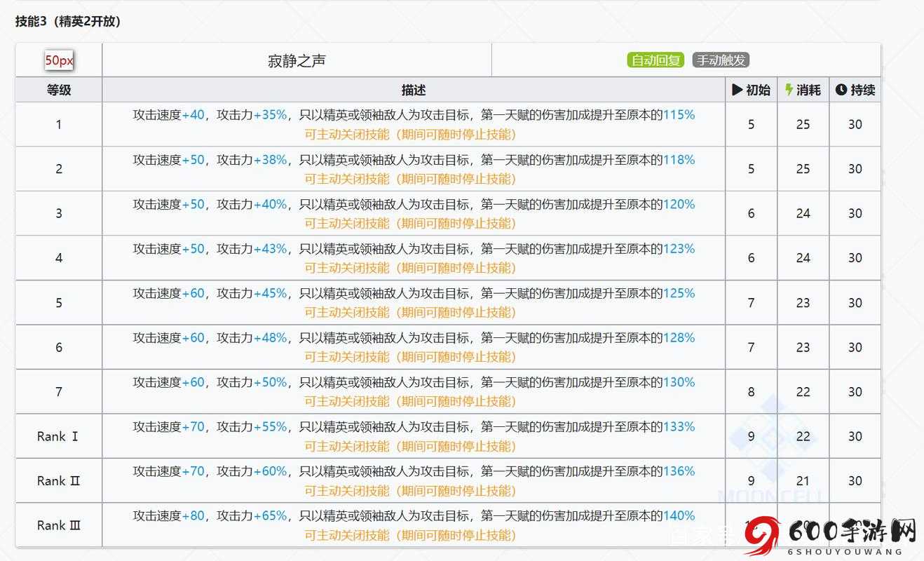Click the +35% attack value in level 1
Screen dimensions: 924x561
pyautogui.click(x=270, y=115)
